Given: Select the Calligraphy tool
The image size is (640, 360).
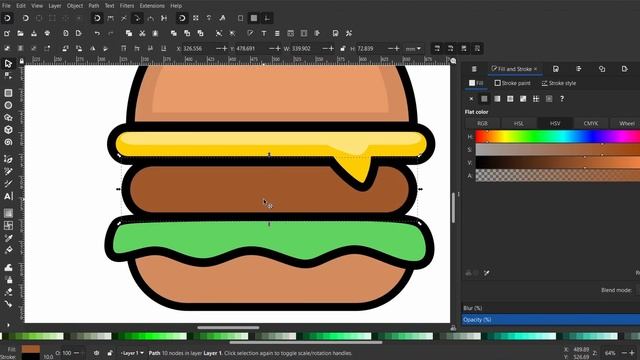Looking at the screenshot, I should [x=8, y=184].
